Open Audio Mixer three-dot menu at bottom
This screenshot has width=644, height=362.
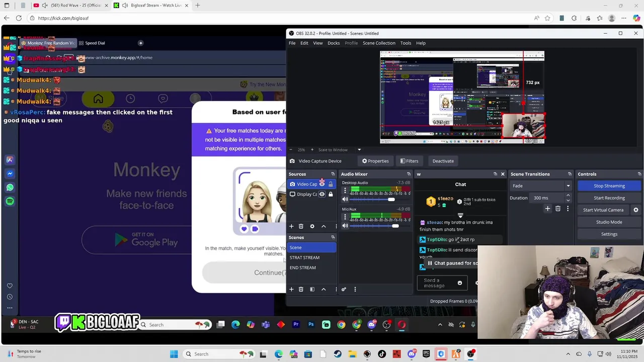[x=355, y=289]
